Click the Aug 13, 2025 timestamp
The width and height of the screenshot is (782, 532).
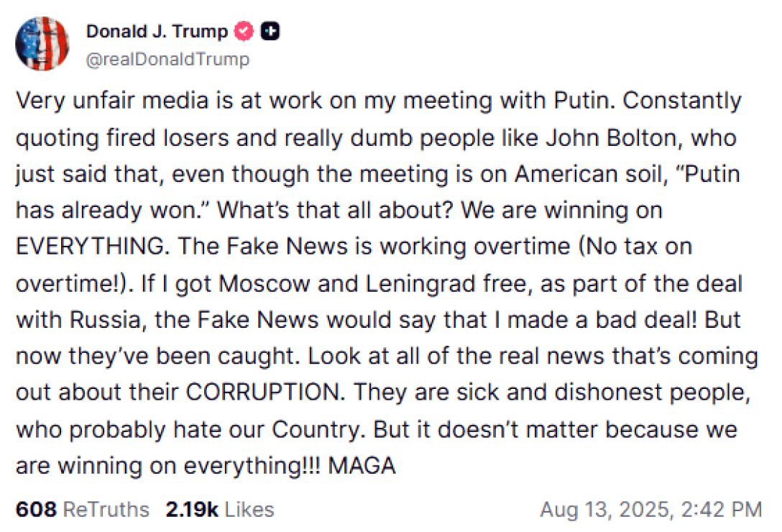click(x=650, y=510)
